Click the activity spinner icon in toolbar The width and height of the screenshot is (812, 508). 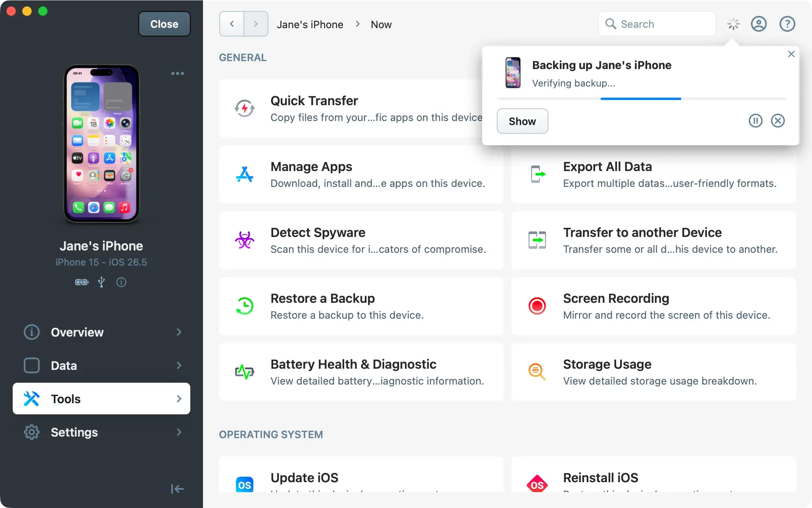[x=733, y=24]
